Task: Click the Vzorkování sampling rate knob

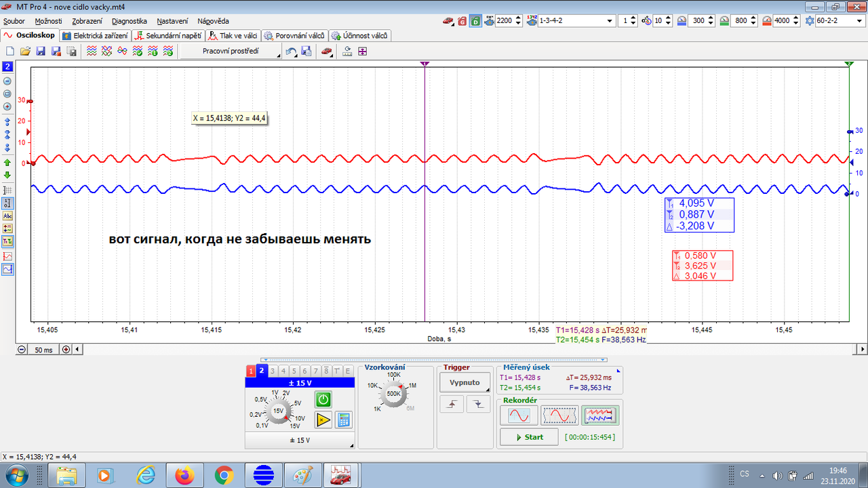Action: click(393, 393)
